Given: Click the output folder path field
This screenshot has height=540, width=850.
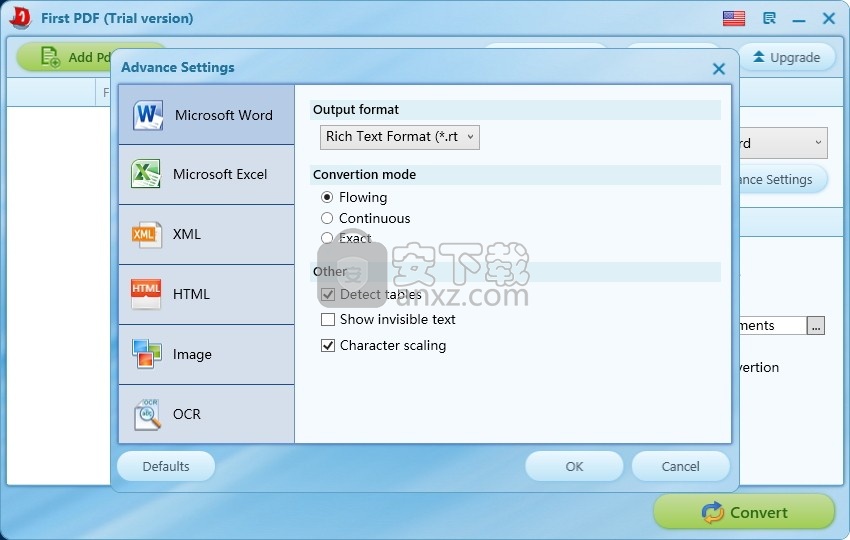Looking at the screenshot, I should tap(772, 325).
